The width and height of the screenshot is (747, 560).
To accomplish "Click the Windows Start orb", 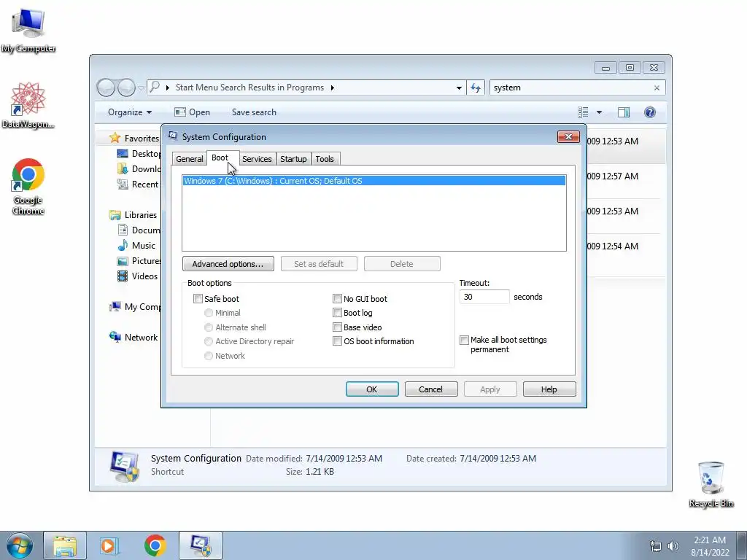I will [20, 545].
